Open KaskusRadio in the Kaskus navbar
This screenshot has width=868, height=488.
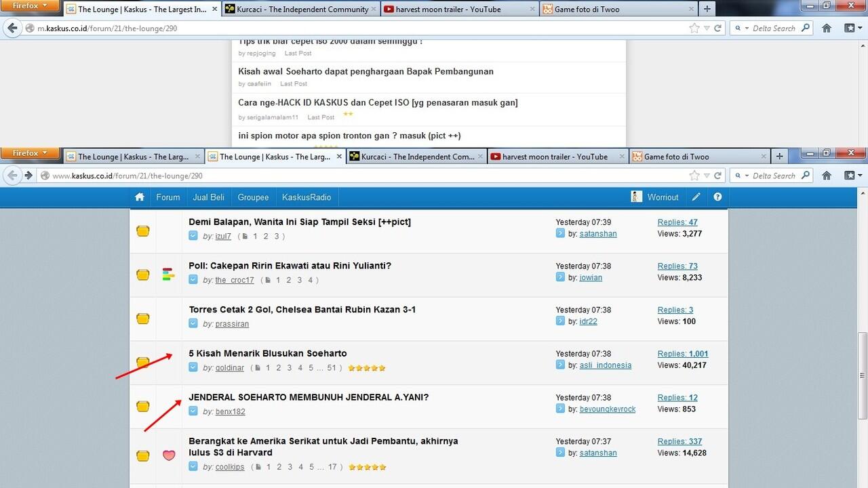point(307,197)
